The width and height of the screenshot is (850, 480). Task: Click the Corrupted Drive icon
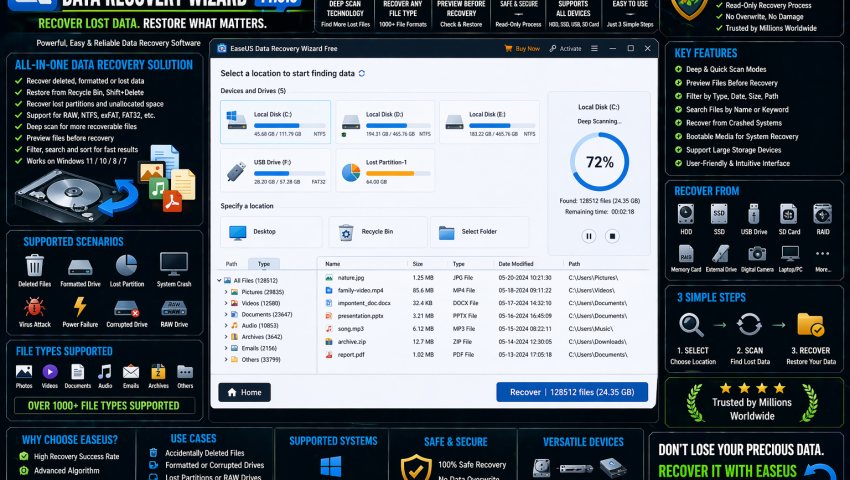pyautogui.click(x=127, y=309)
